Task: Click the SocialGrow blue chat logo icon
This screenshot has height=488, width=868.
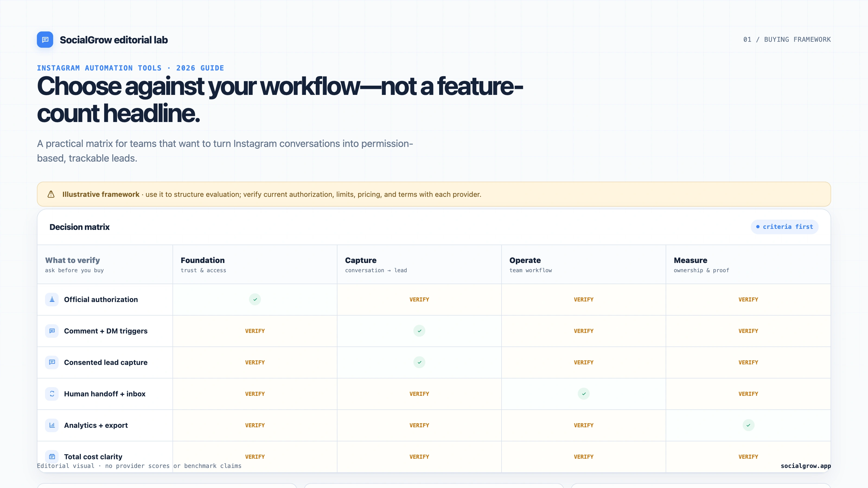Action: coord(45,40)
